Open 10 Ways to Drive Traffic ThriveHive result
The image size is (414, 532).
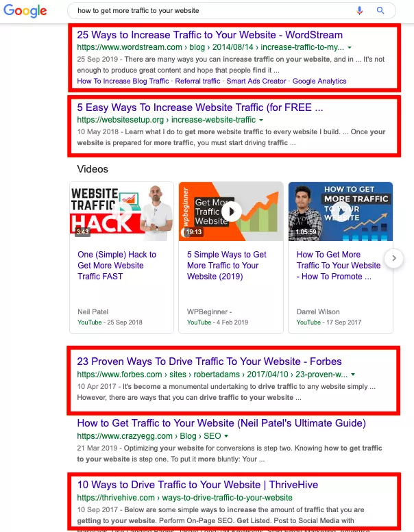(x=197, y=485)
